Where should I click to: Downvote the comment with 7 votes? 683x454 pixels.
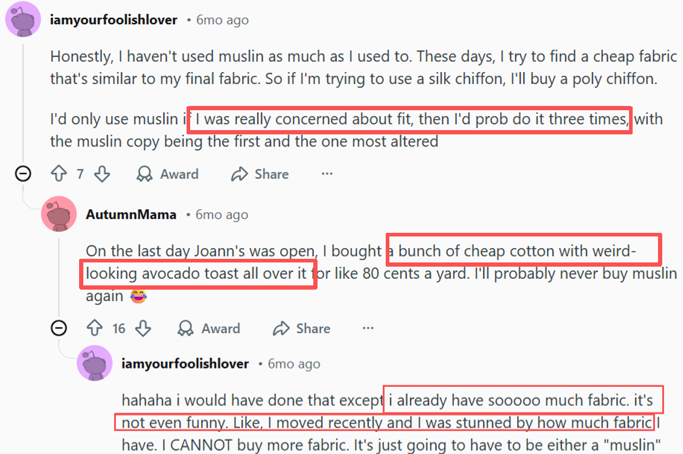click(102, 174)
